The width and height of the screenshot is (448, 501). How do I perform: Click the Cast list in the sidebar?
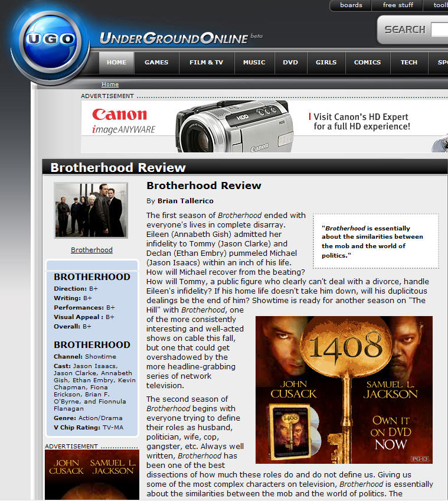94,387
